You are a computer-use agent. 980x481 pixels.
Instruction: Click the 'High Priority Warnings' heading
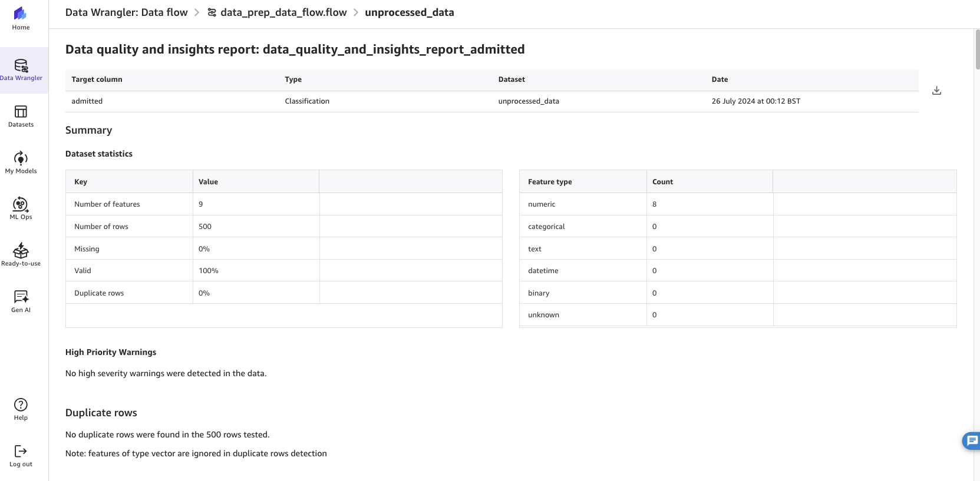tap(111, 352)
